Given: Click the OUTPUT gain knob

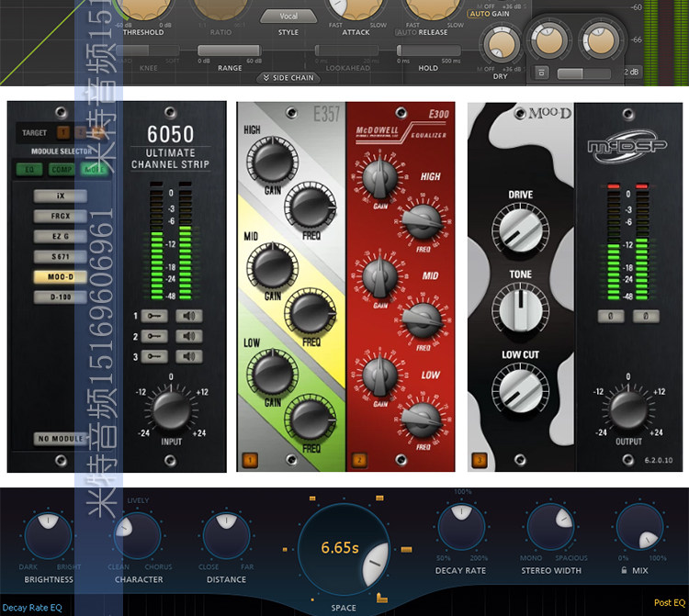Looking at the screenshot, I should click(x=628, y=410).
